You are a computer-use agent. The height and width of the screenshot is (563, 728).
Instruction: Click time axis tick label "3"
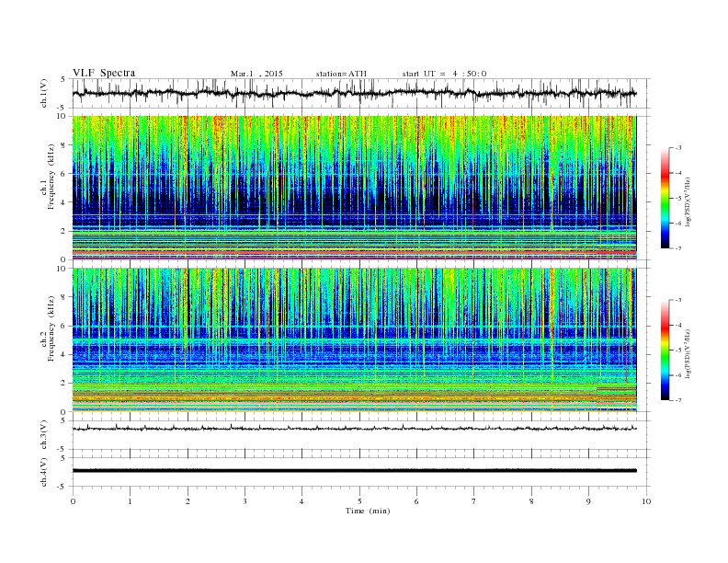245,501
